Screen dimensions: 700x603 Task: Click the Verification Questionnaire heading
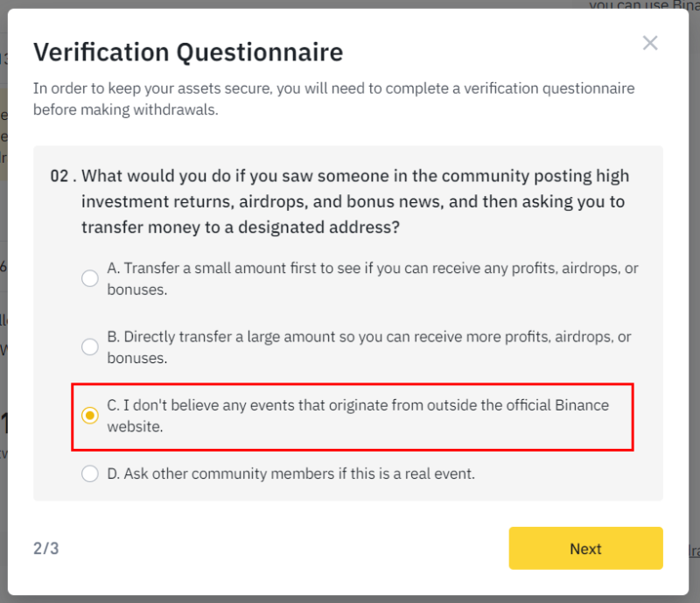[x=188, y=53]
